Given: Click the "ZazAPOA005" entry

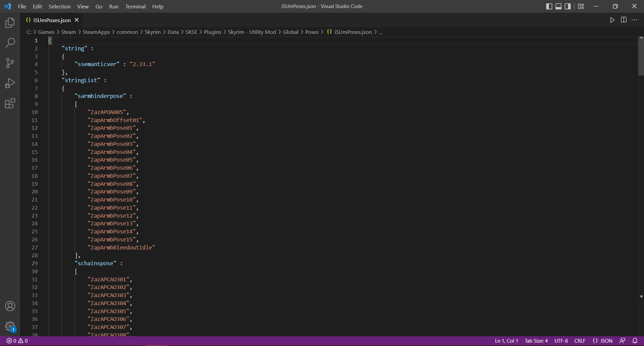Looking at the screenshot, I should 107,112.
